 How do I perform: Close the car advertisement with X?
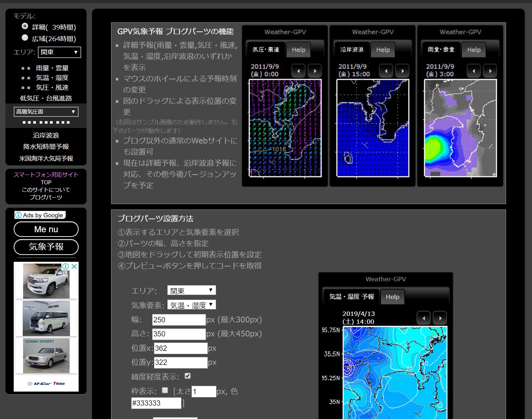(x=74, y=266)
